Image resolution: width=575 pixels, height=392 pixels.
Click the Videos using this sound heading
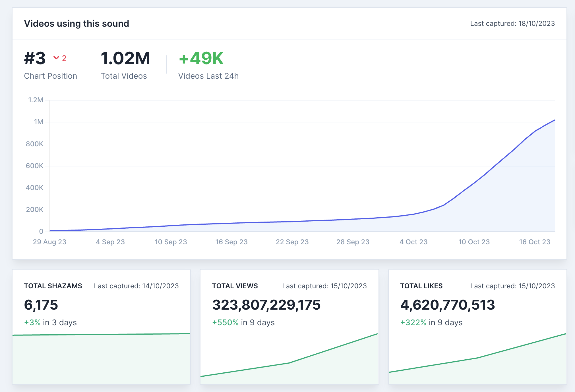76,24
